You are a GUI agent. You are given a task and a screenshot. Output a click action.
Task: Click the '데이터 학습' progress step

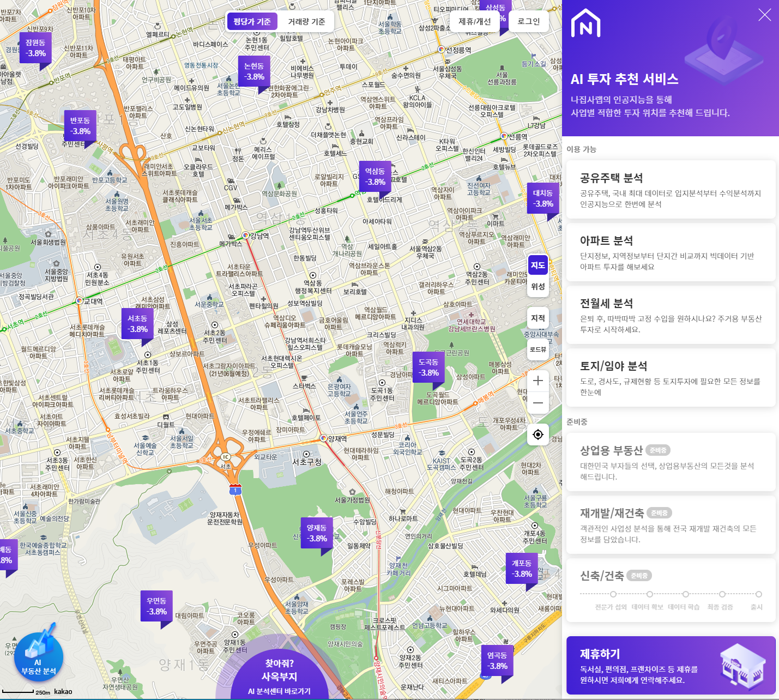[686, 594]
